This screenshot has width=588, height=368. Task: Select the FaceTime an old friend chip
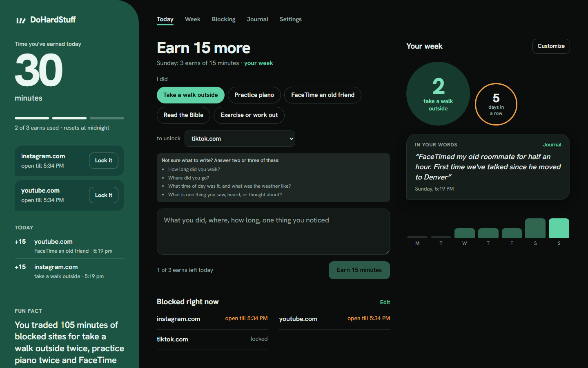pos(323,95)
